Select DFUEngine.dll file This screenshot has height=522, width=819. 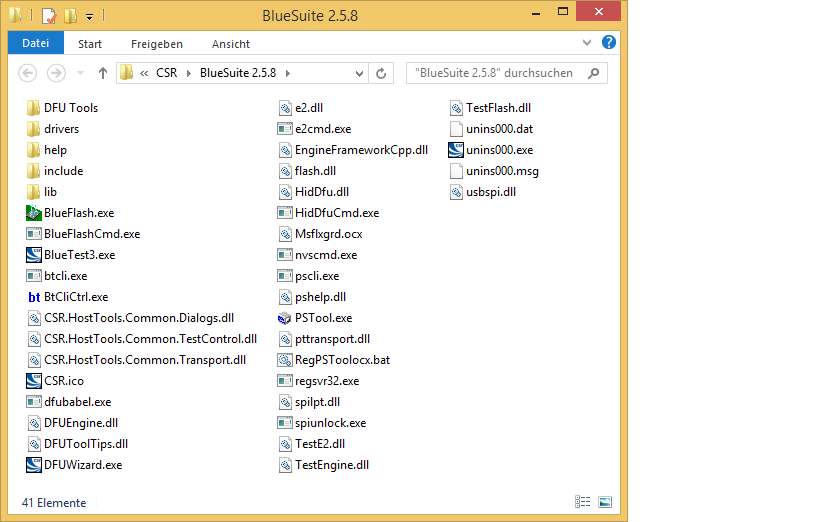point(72,423)
